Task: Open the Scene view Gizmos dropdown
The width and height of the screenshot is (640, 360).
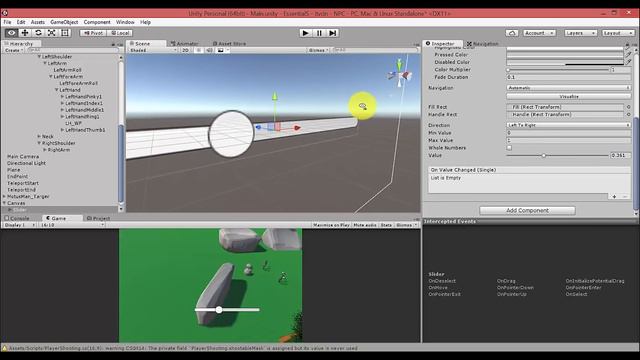Action: (x=319, y=50)
